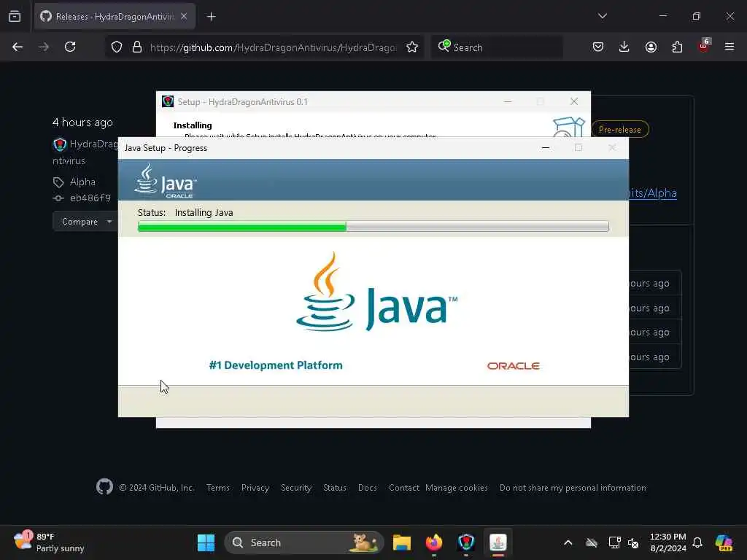Viewport: 747px width, 560px height.
Task: Open the Copilot preview icon
Action: 724,542
